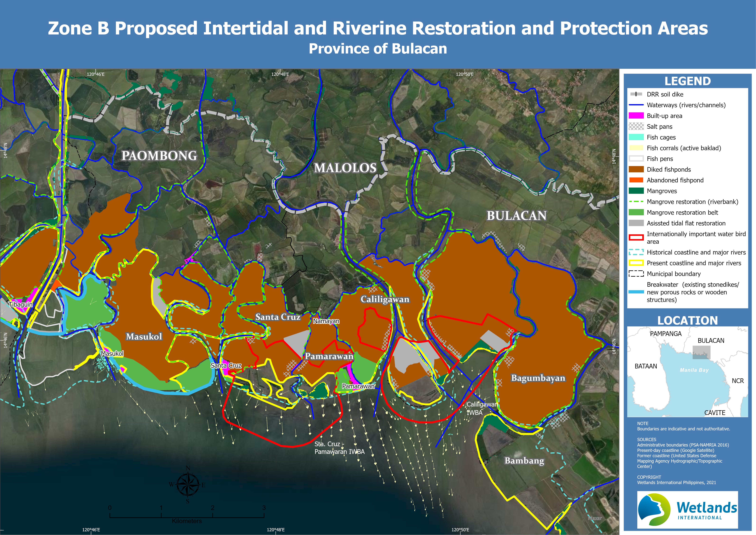Click the Bagumbayan area label

point(538,378)
